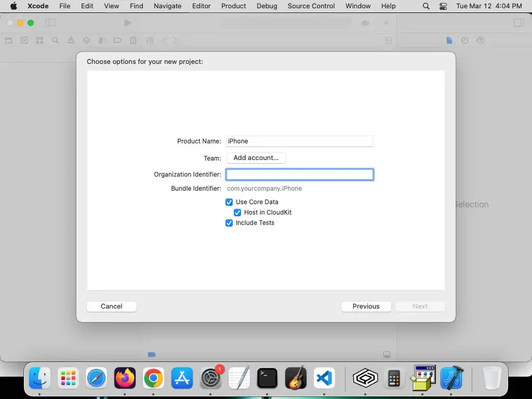The height and width of the screenshot is (399, 532).
Task: Show the Breakpoint navigator icon
Action: pos(117,41)
